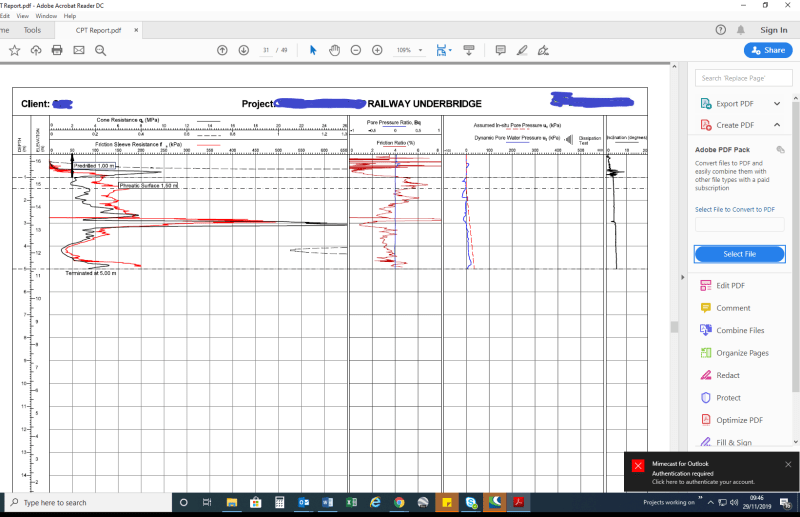Screen dimensions: 800x517
Task: Choose the arrow selection tool
Action: 313,50
